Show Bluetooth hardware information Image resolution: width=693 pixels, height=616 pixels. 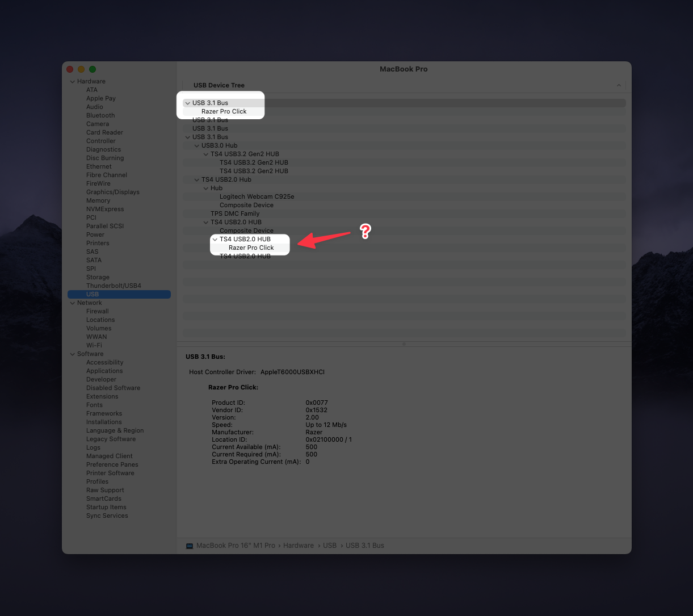(100, 116)
